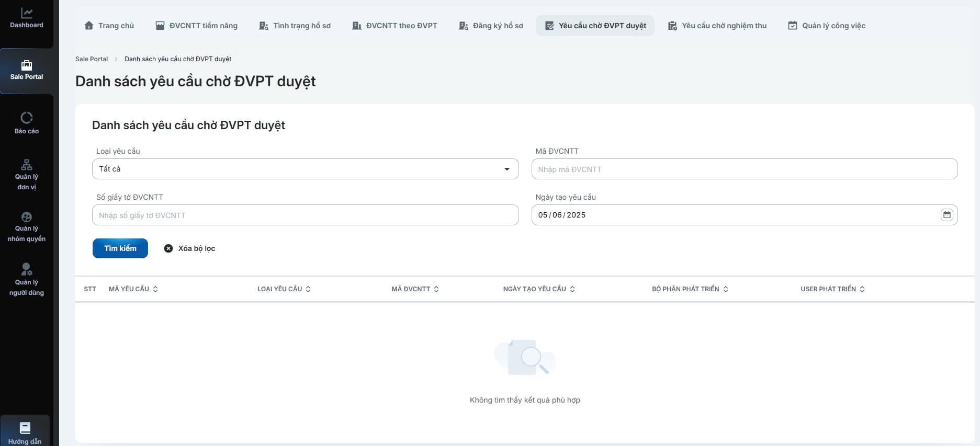Open the Dashboard sidebar icon

[x=27, y=13]
